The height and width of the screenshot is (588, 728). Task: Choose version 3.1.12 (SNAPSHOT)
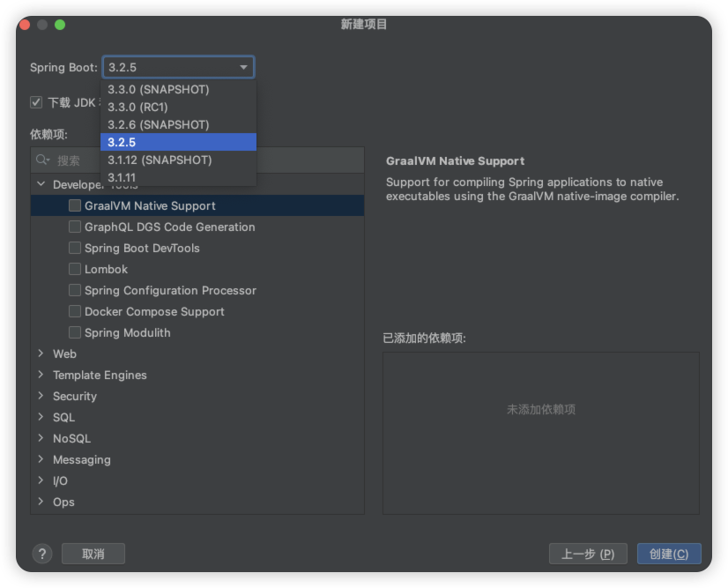(178, 160)
